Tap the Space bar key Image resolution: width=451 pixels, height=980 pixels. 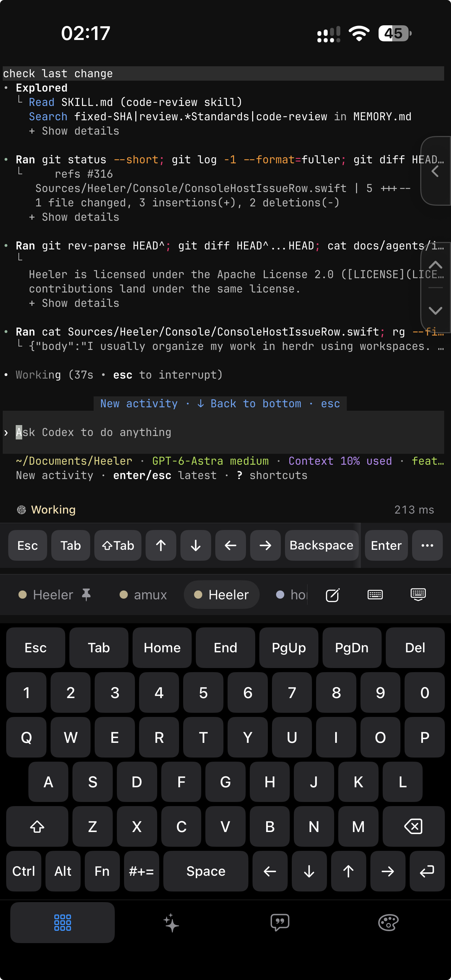click(206, 871)
